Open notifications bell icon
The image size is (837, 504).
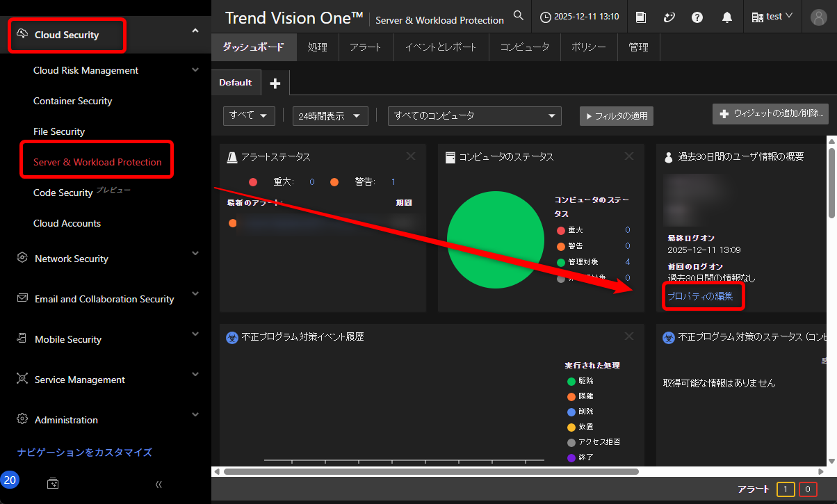point(727,17)
